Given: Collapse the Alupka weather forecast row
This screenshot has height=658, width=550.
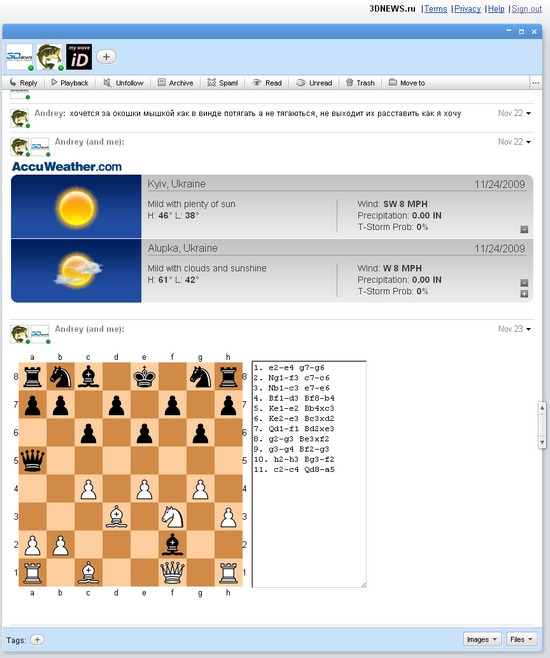Looking at the screenshot, I should tap(524, 283).
